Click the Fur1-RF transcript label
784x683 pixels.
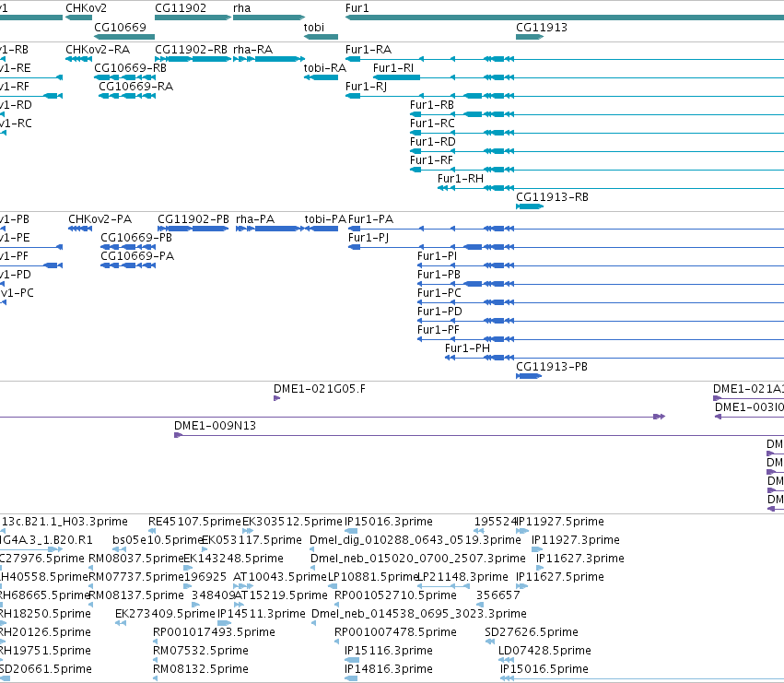click(431, 160)
